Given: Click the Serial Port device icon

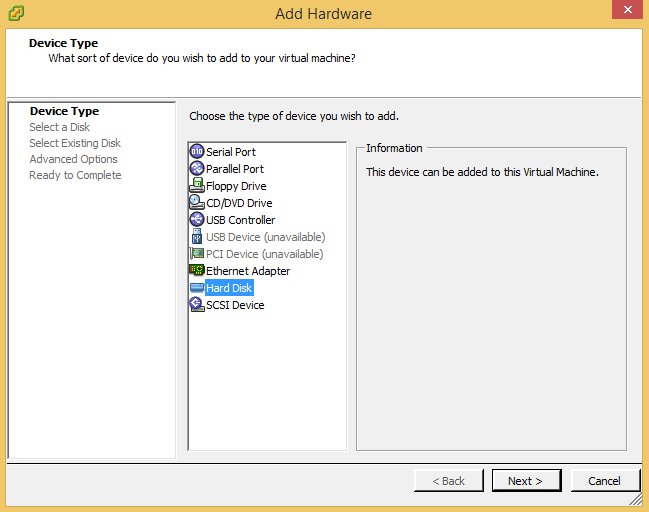Looking at the screenshot, I should coord(197,152).
